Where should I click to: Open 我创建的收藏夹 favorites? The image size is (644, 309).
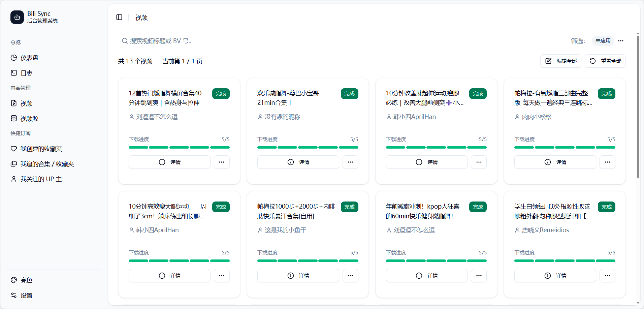point(41,149)
